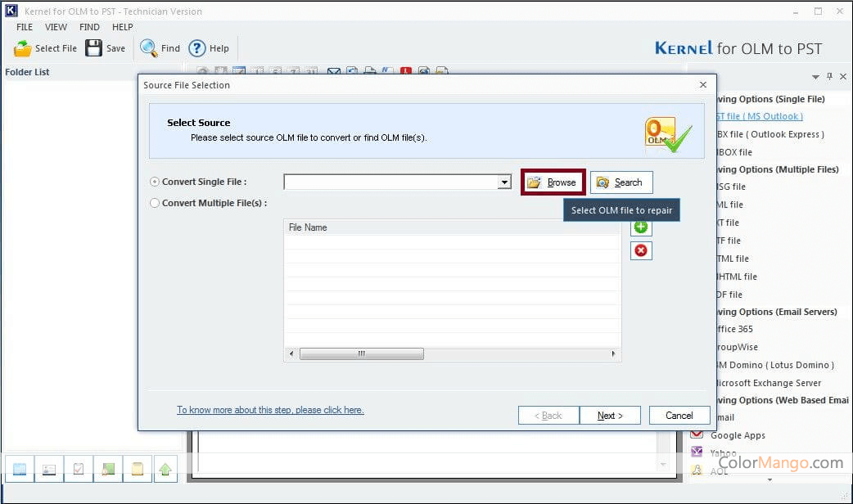The image size is (853, 504).
Task: Close the saving options side panel
Action: tap(843, 77)
